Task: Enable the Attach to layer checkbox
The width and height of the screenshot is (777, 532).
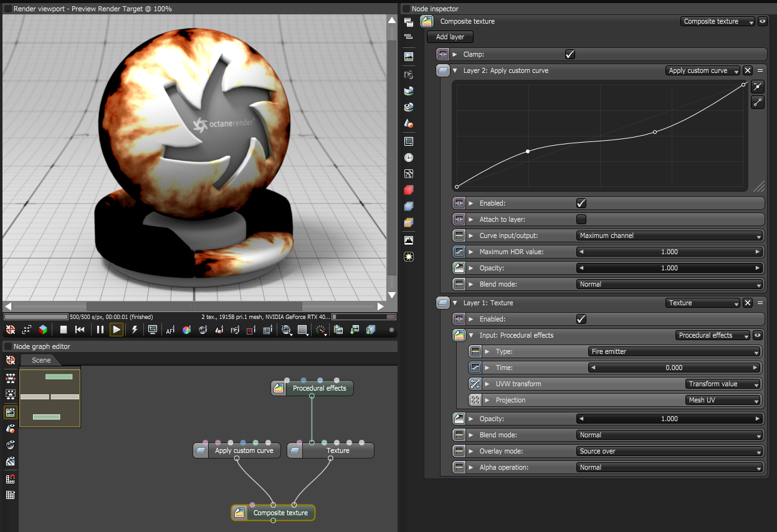Action: 581,219
